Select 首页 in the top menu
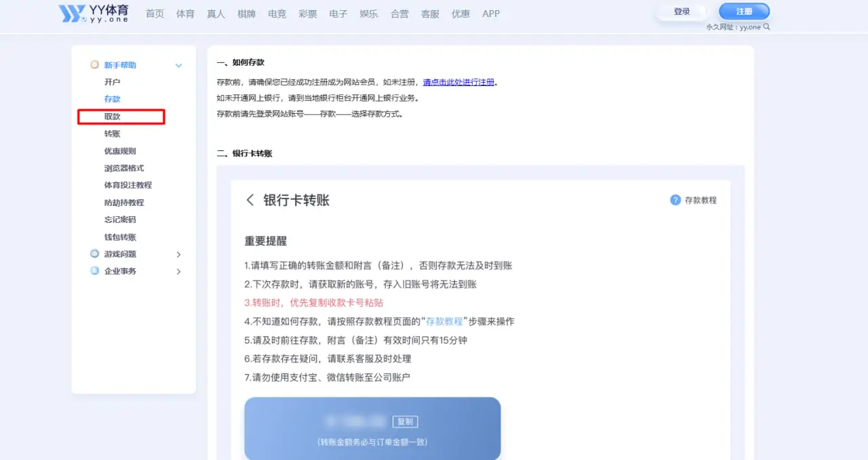Viewport: 868px width, 460px height. point(155,13)
